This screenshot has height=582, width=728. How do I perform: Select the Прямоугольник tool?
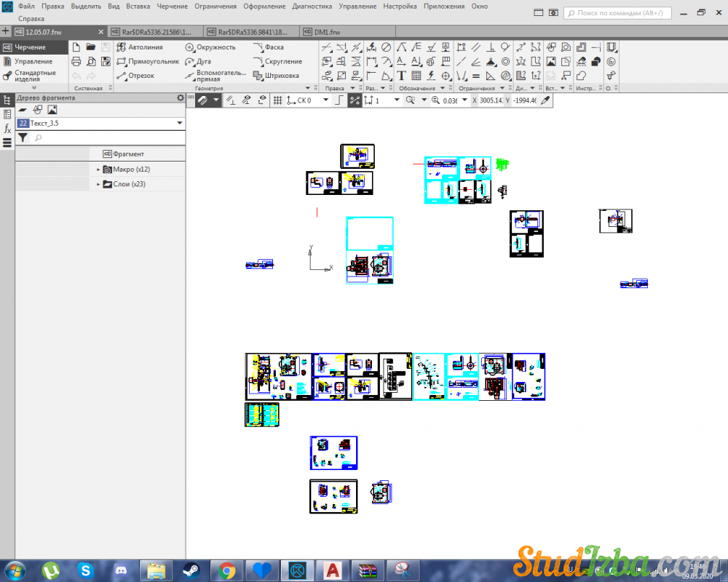(x=148, y=61)
